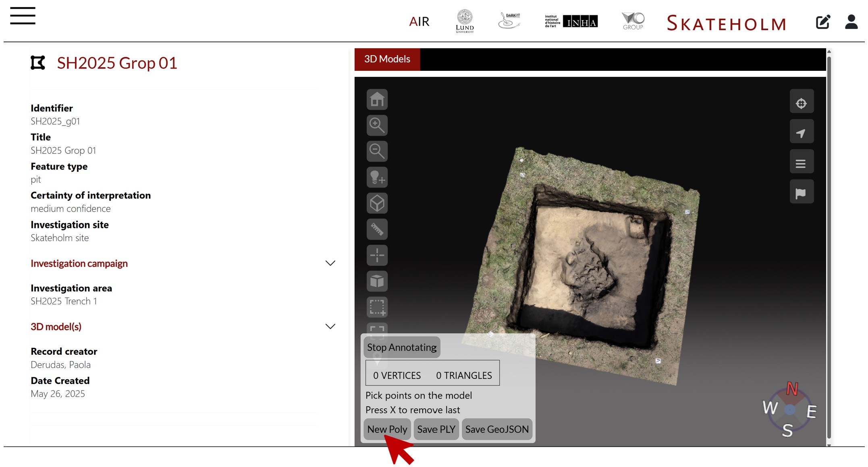Viewport: 868px width, 467px height.
Task: Select the ruler measurement tool
Action: 377,229
